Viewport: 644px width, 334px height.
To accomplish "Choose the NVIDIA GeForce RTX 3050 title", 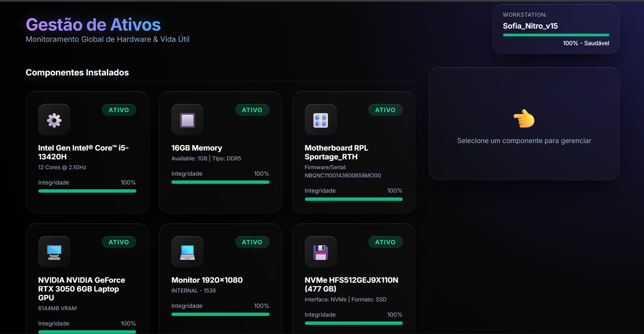I will (x=81, y=289).
